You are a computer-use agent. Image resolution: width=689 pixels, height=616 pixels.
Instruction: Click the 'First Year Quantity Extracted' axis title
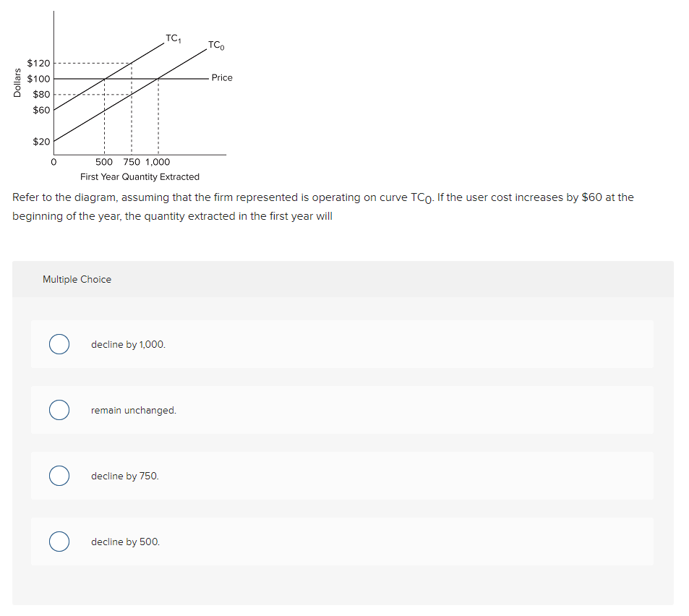coord(140,176)
